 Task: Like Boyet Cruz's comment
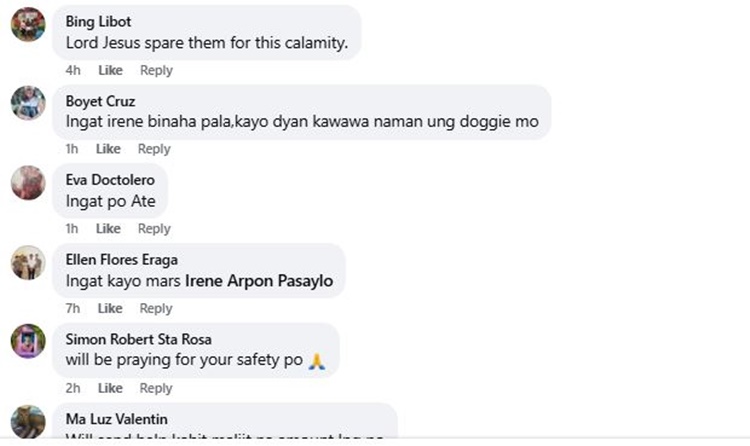108,149
